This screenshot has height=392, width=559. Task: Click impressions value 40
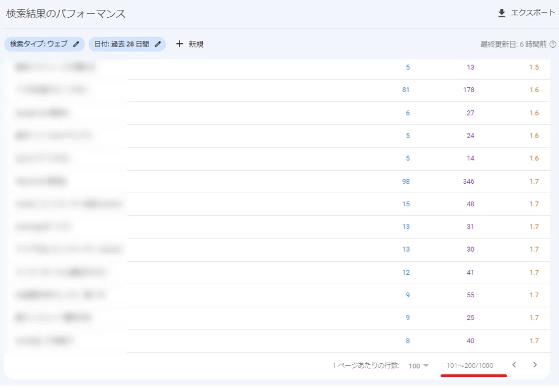[470, 341]
